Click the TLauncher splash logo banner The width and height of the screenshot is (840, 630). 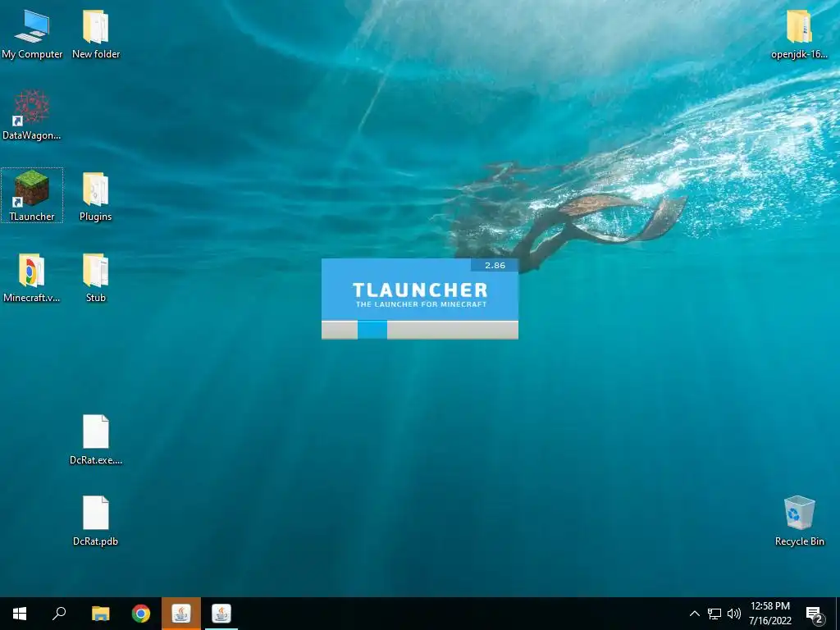pos(419,290)
